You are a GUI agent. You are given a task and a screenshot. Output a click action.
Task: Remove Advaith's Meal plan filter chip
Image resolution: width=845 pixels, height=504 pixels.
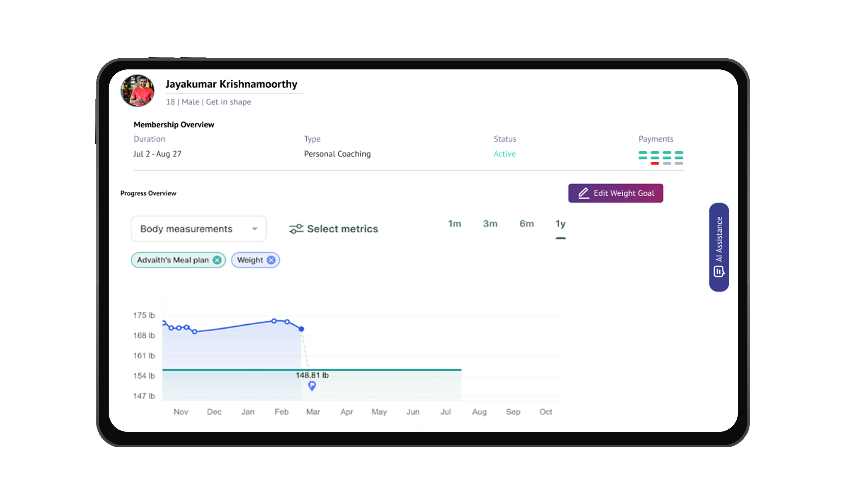click(x=217, y=260)
